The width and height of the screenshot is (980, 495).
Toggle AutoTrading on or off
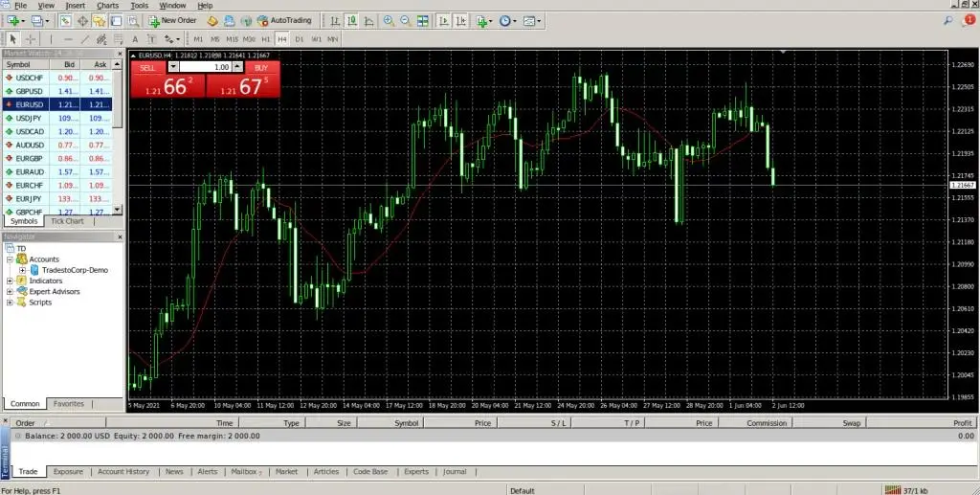click(284, 21)
